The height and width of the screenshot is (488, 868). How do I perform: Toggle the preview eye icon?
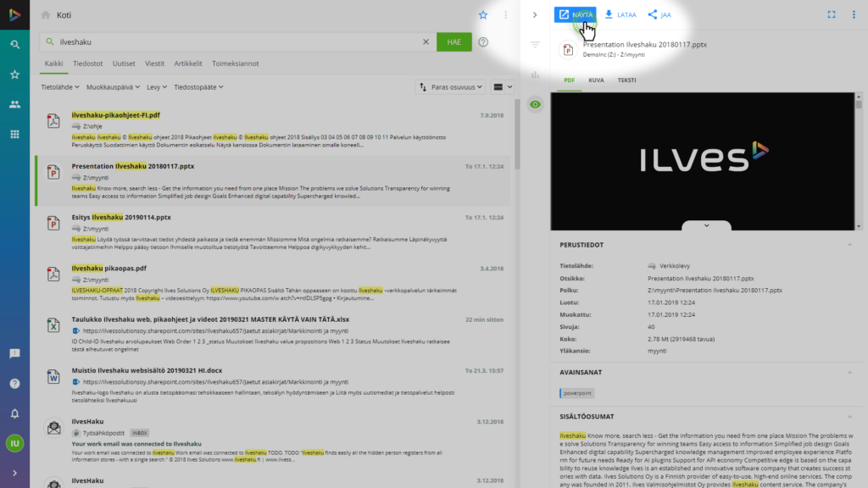535,104
